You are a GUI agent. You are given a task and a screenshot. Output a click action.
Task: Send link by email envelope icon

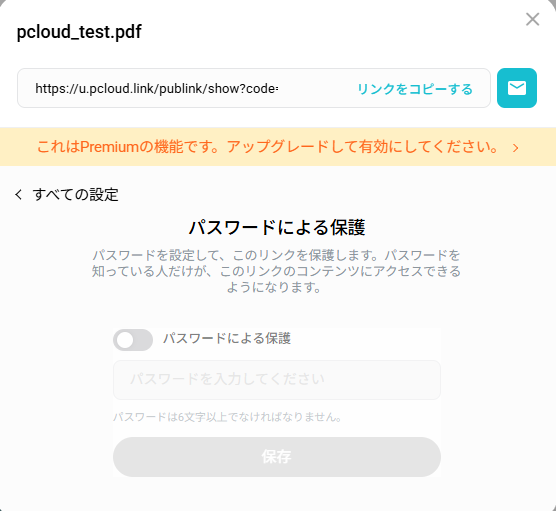(x=517, y=88)
